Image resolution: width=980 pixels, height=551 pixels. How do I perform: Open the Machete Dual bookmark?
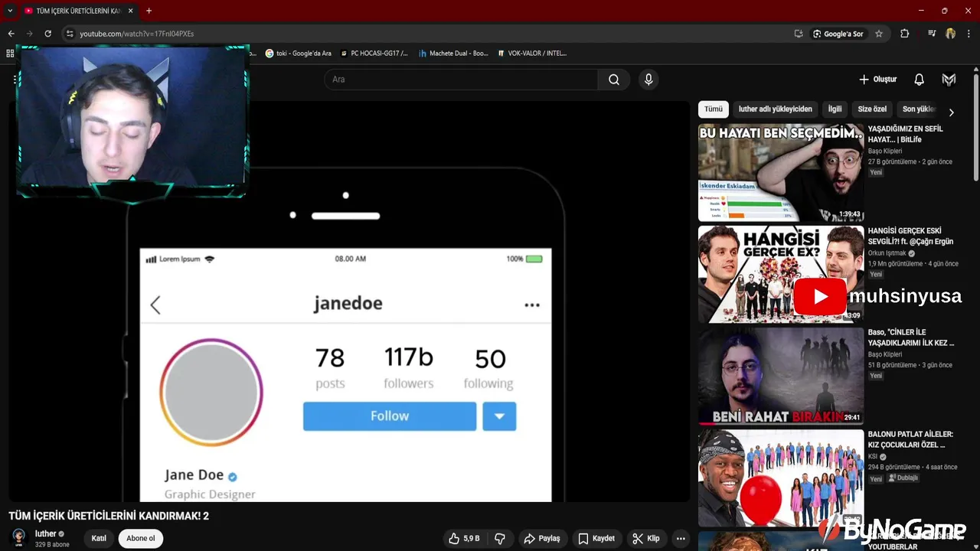452,54
